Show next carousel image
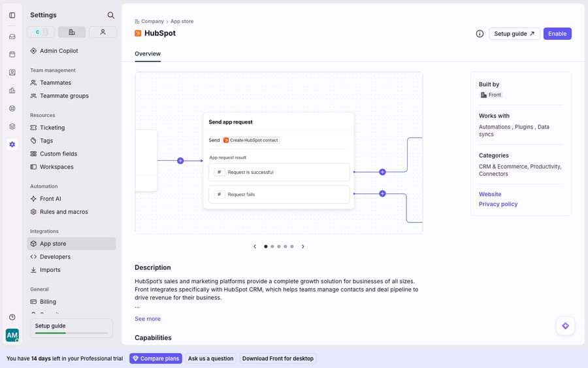This screenshot has height=368, width=588. pyautogui.click(x=303, y=247)
